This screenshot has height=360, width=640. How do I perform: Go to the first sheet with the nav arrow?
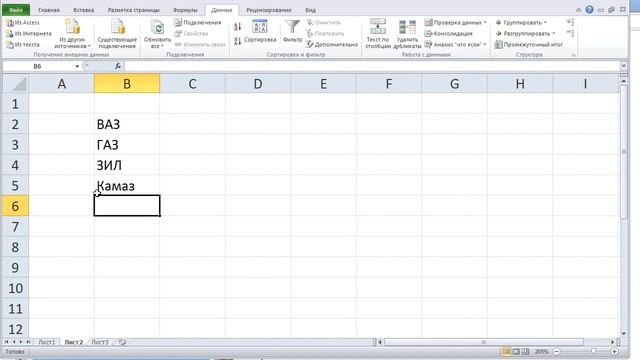(x=7, y=342)
